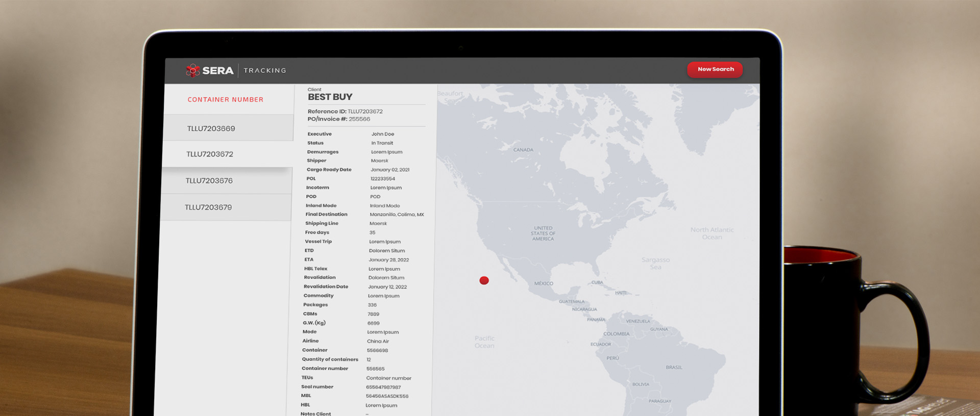The width and height of the screenshot is (980, 416).
Task: Click Quantity of containers value 12
Action: click(369, 360)
